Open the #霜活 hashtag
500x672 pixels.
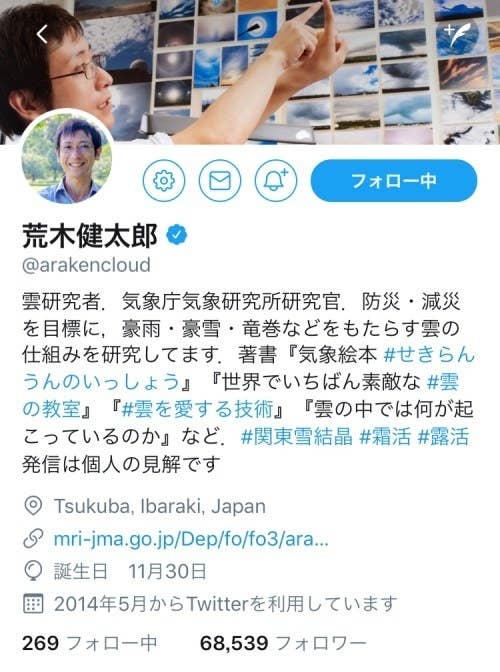click(x=385, y=437)
